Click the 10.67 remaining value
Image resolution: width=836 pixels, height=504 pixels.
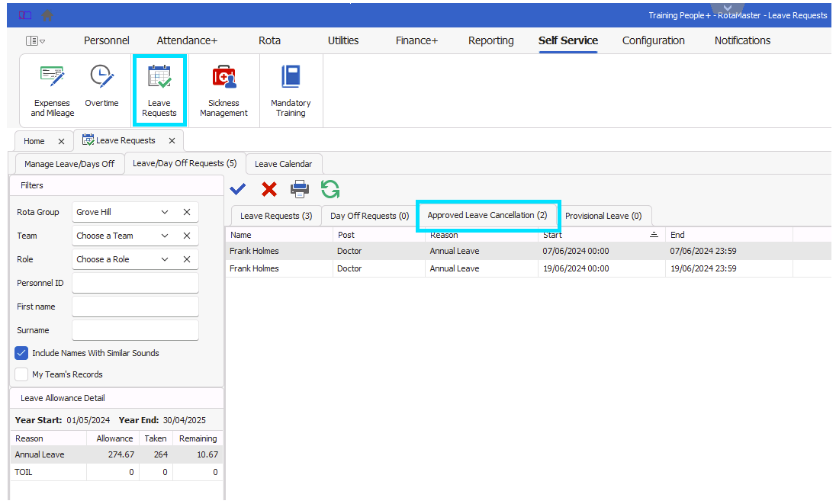click(207, 454)
